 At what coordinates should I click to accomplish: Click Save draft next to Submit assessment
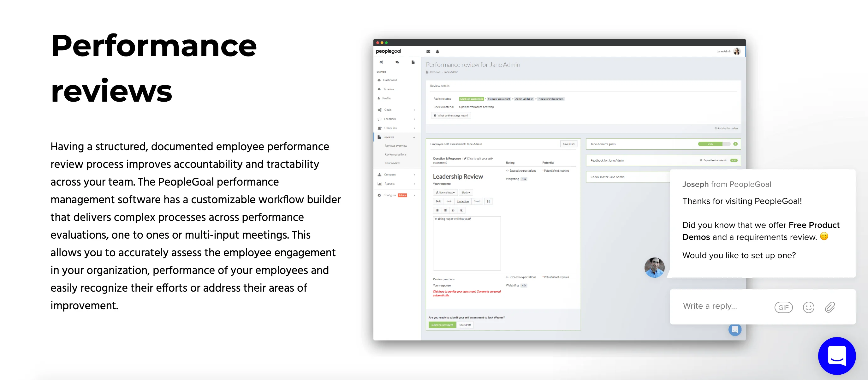tap(465, 325)
